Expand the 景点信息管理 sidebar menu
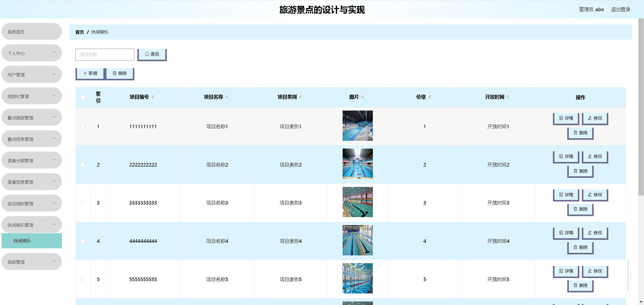 pyautogui.click(x=31, y=139)
